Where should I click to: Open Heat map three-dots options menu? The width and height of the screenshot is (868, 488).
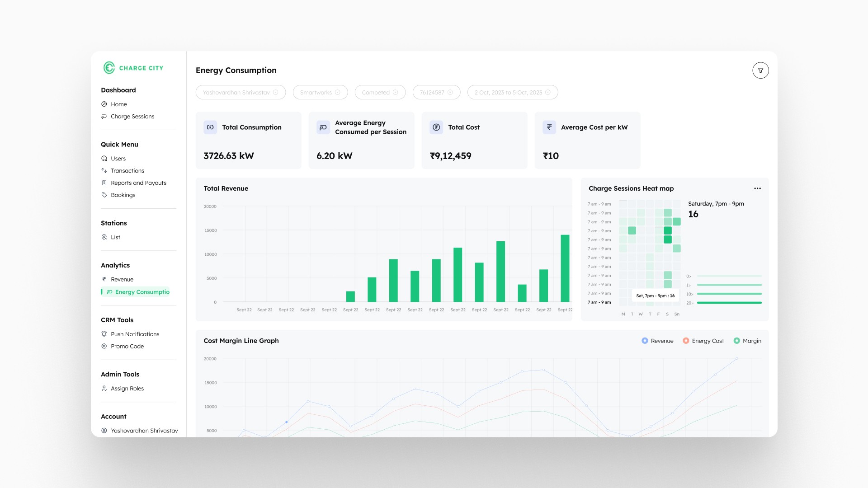pos(757,188)
